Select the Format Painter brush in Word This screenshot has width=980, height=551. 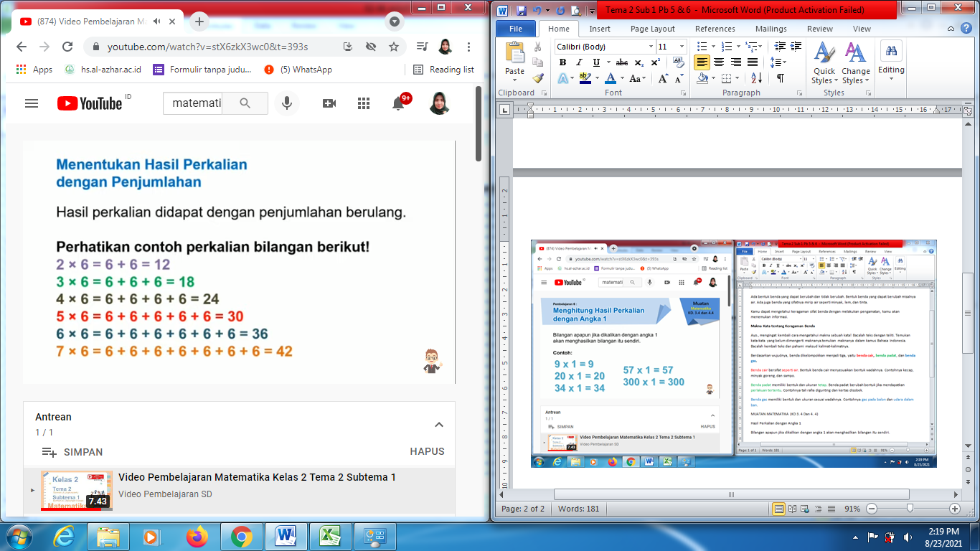pos(538,78)
